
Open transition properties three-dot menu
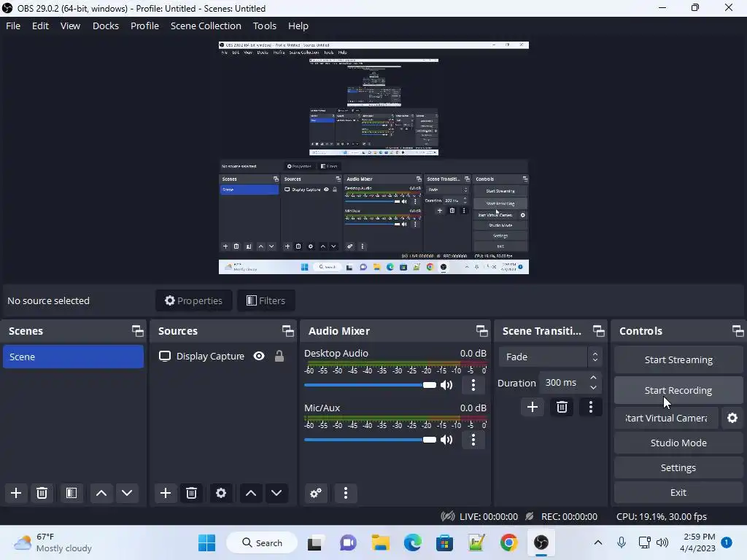(591, 407)
